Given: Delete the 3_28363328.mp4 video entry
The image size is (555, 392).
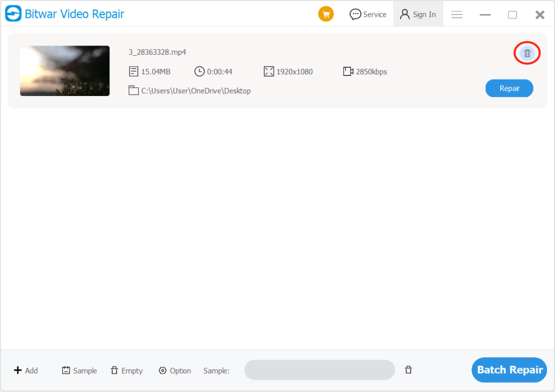Looking at the screenshot, I should [527, 53].
